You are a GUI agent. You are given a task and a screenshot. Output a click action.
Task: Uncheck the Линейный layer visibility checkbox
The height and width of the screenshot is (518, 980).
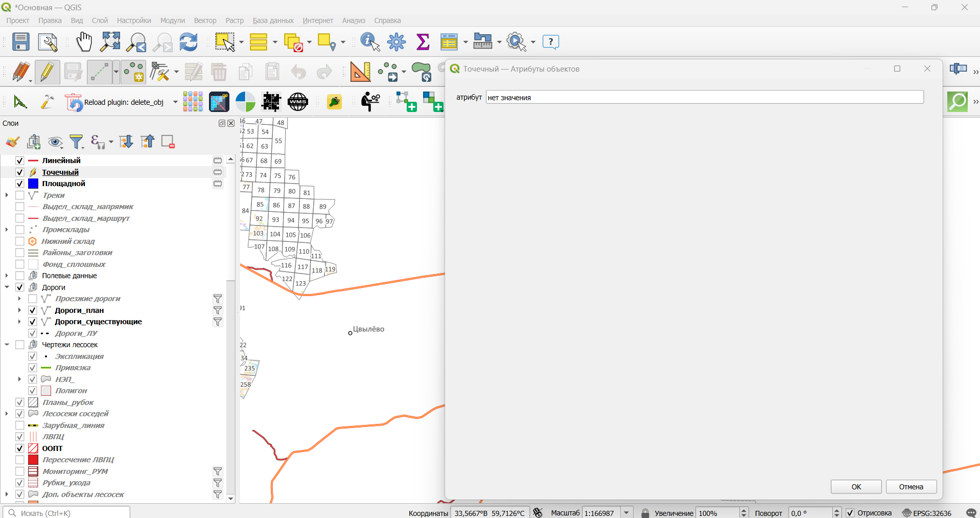pos(20,161)
